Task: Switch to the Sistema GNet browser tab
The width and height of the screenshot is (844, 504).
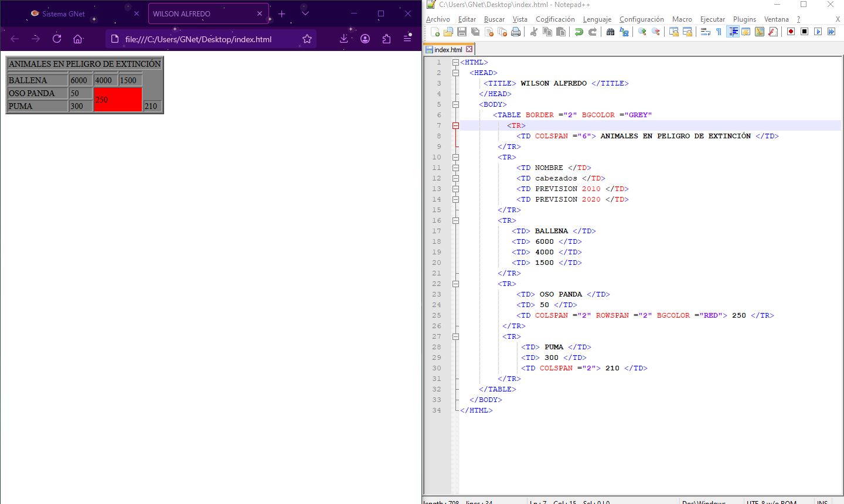Action: pyautogui.click(x=63, y=13)
